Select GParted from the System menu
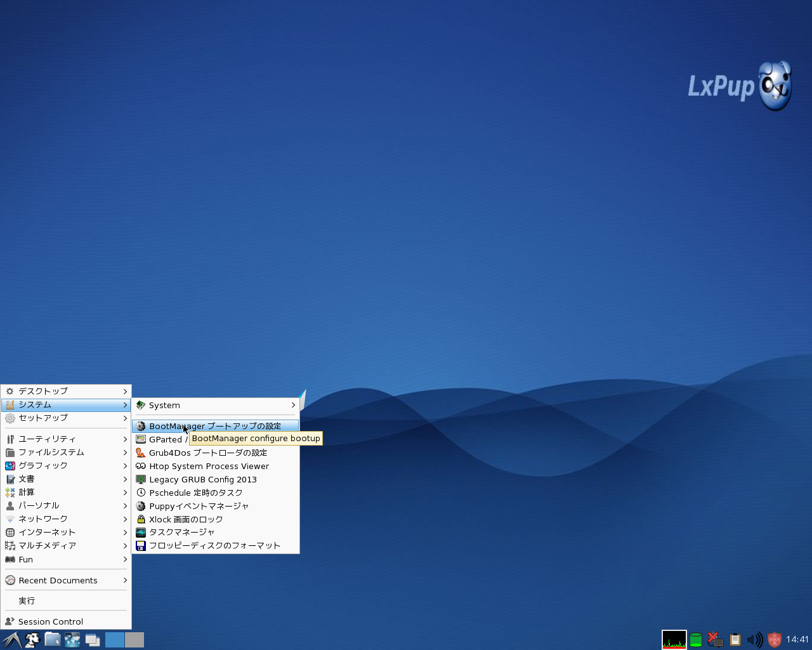The width and height of the screenshot is (812, 650). [166, 439]
